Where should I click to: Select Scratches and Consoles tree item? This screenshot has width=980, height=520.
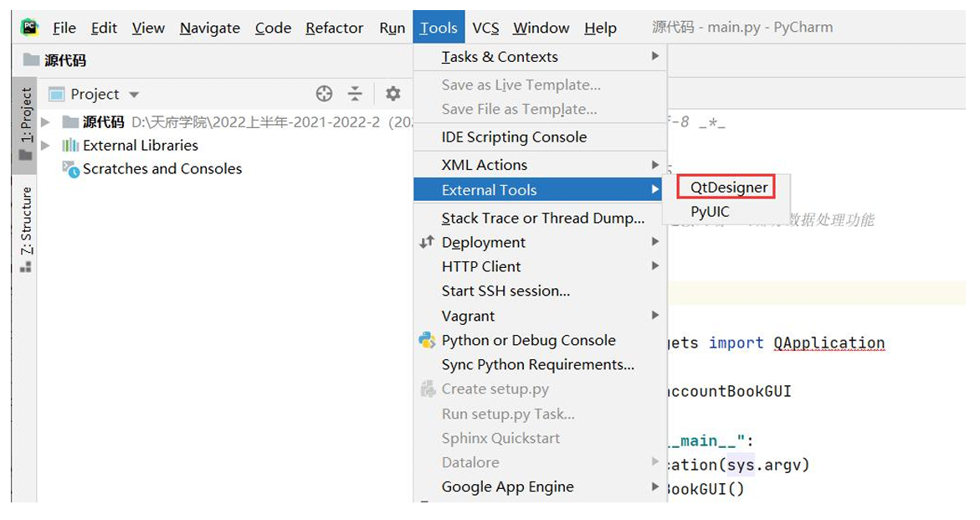point(162,169)
